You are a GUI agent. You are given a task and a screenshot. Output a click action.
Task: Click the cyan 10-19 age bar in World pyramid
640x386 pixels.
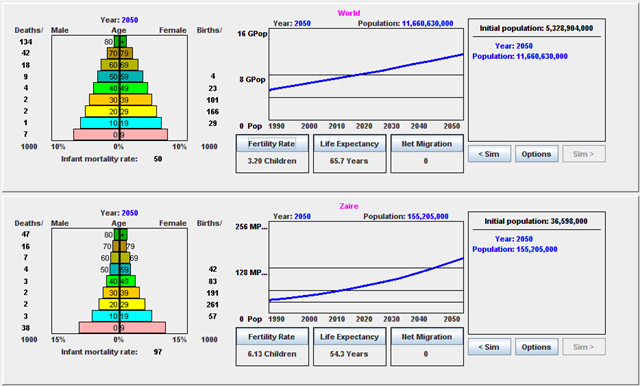(121, 123)
